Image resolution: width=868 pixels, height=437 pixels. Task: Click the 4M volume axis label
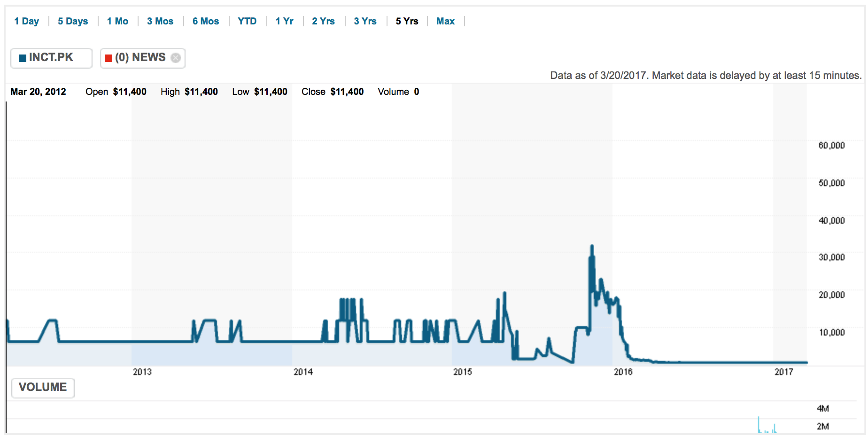tap(822, 408)
